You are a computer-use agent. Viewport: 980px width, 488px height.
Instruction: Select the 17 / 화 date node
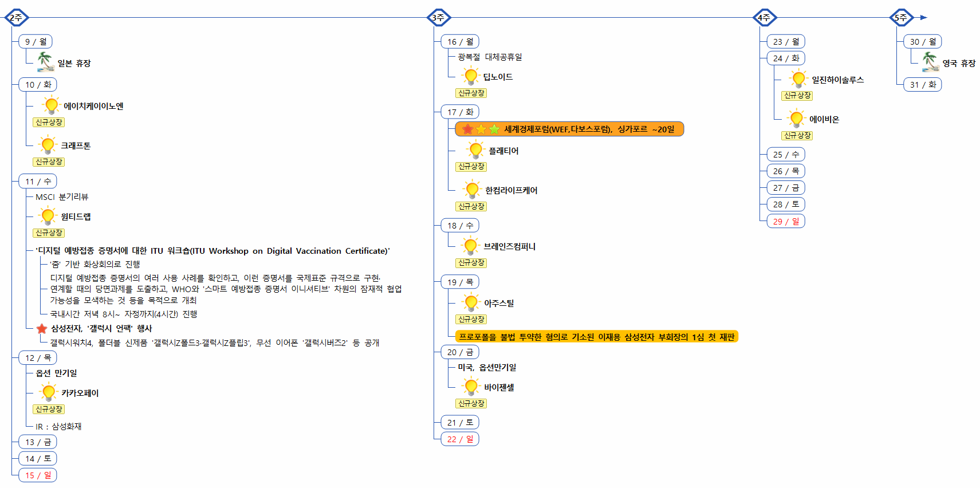tap(460, 112)
